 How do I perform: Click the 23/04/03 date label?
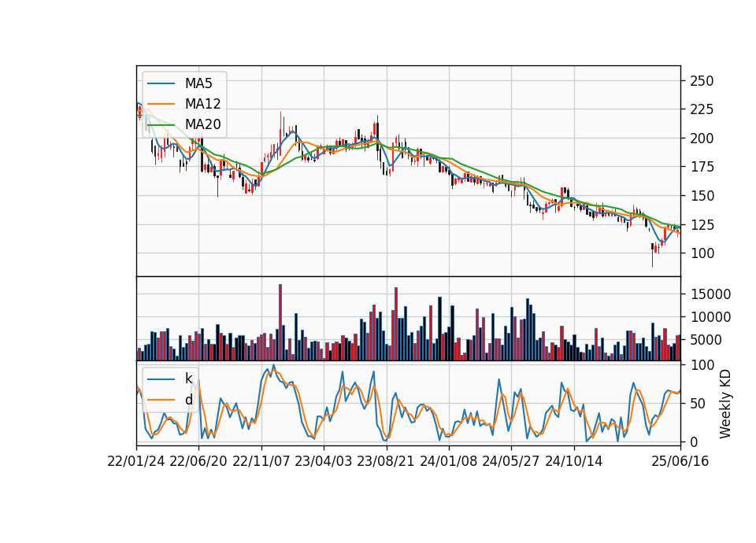[x=324, y=461]
